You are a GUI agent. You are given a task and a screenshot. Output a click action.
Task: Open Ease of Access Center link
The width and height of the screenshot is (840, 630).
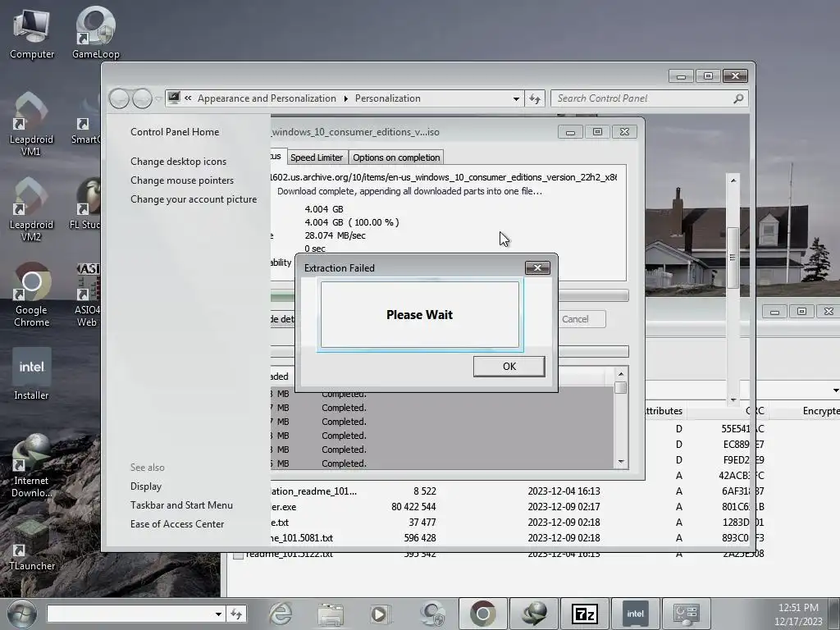[x=177, y=524]
